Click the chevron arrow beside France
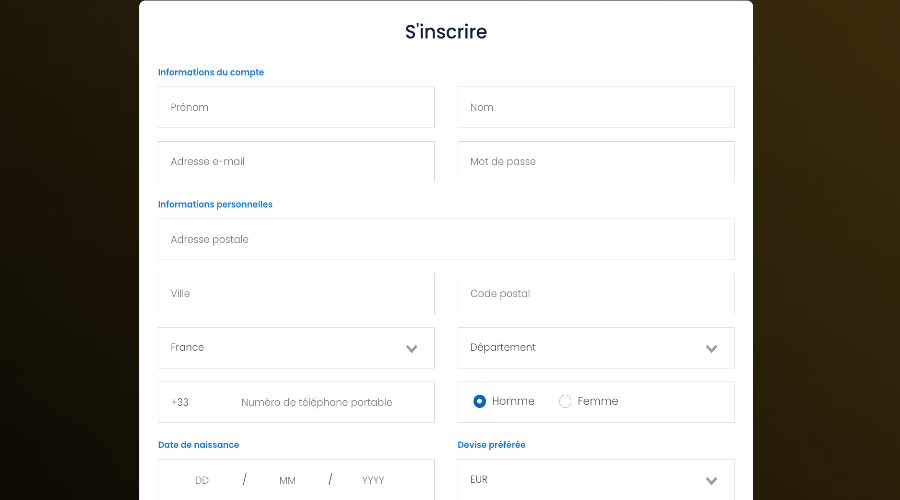900x500 pixels. (411, 349)
